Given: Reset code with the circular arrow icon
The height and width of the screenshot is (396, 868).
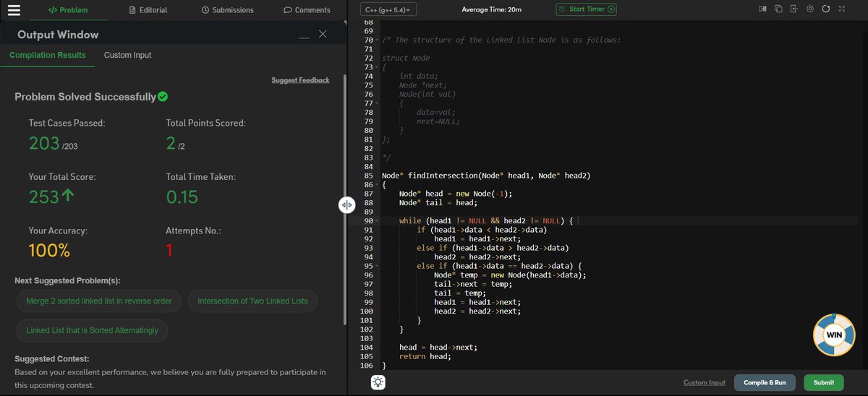Looking at the screenshot, I should coord(826,9).
